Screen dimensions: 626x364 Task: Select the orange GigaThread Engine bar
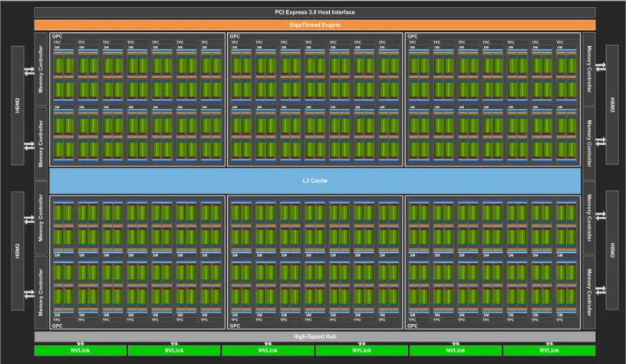pos(315,25)
